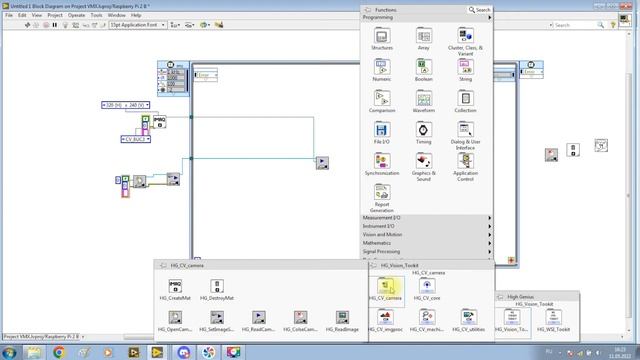Open the HG_CV_imgproc subpalette
This screenshot has height=360, width=640.
click(385, 317)
